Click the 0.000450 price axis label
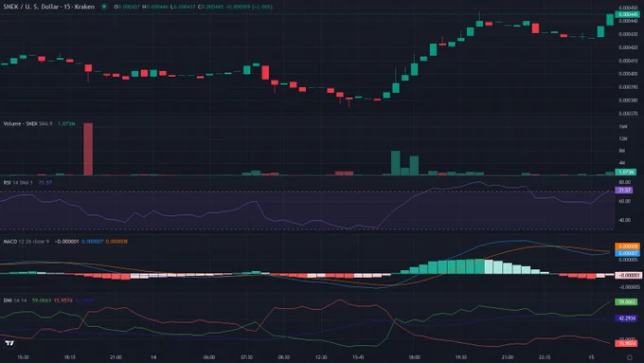This screenshot has width=644, height=363. click(x=628, y=8)
